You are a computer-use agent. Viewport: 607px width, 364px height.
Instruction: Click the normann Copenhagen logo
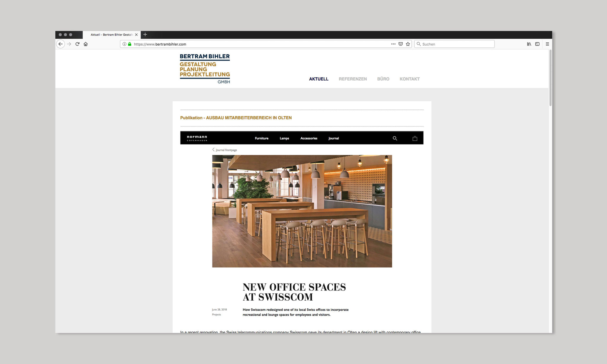pyautogui.click(x=197, y=138)
